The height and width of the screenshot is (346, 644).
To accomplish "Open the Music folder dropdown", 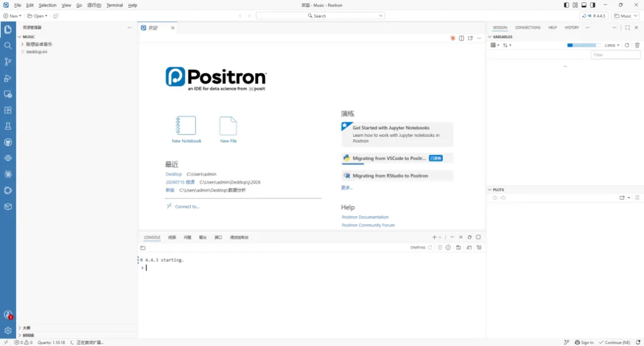I will (626, 16).
